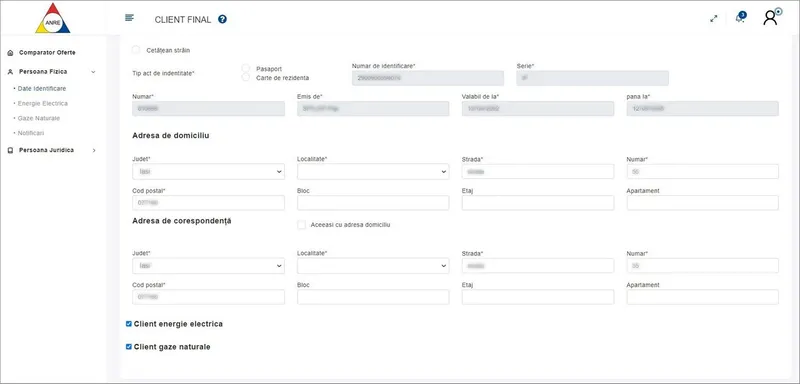Image resolution: width=800 pixels, height=384 pixels.
Task: Open the Energie Electrica sidebar item
Action: (43, 104)
